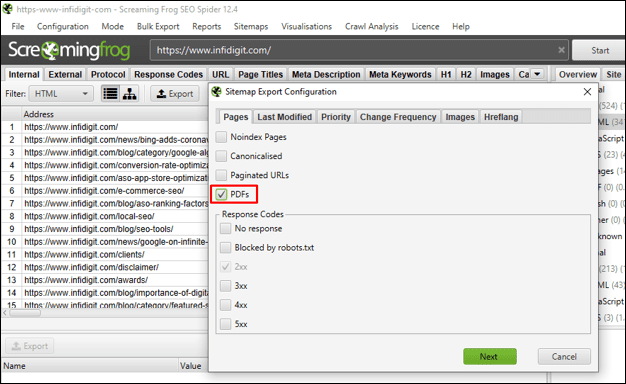Open the dialog's Images tab
The height and width of the screenshot is (384, 626).
coord(460,117)
